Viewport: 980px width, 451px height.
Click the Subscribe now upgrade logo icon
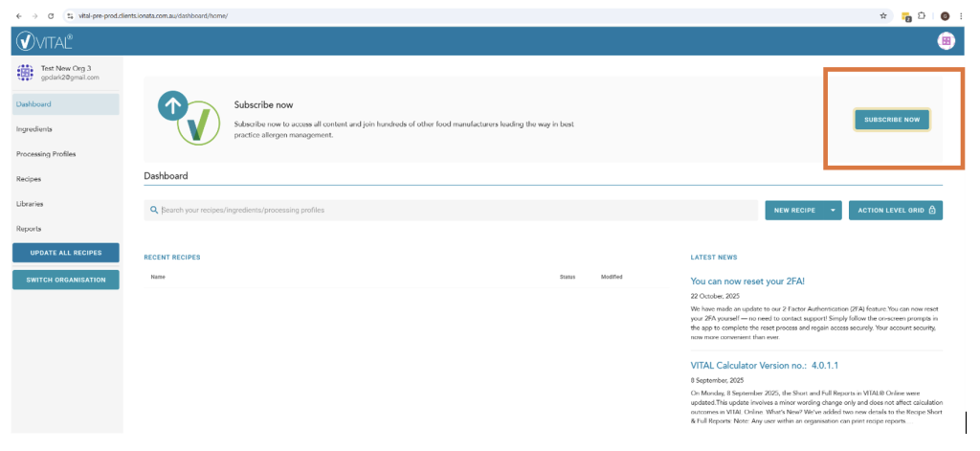[x=189, y=120]
